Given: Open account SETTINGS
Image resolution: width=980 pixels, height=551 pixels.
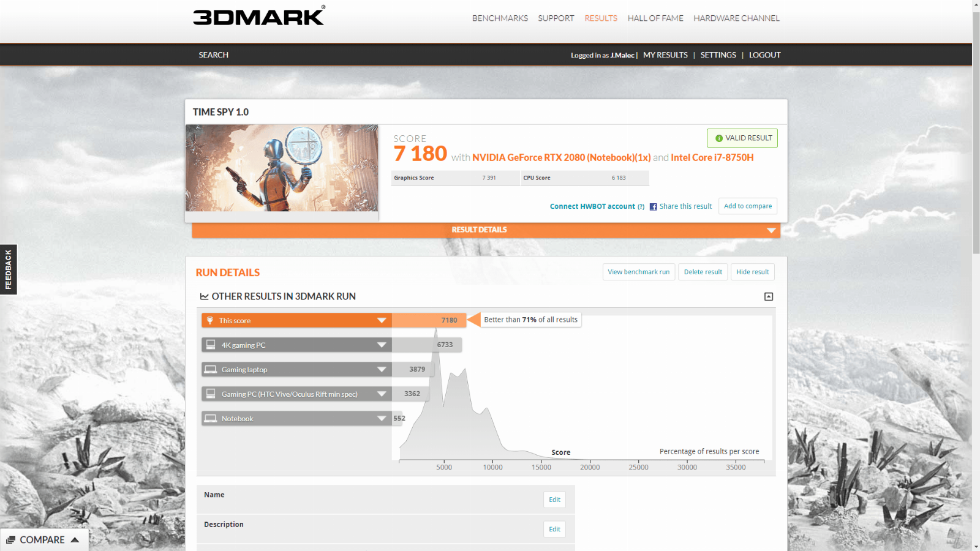Looking at the screenshot, I should [718, 55].
